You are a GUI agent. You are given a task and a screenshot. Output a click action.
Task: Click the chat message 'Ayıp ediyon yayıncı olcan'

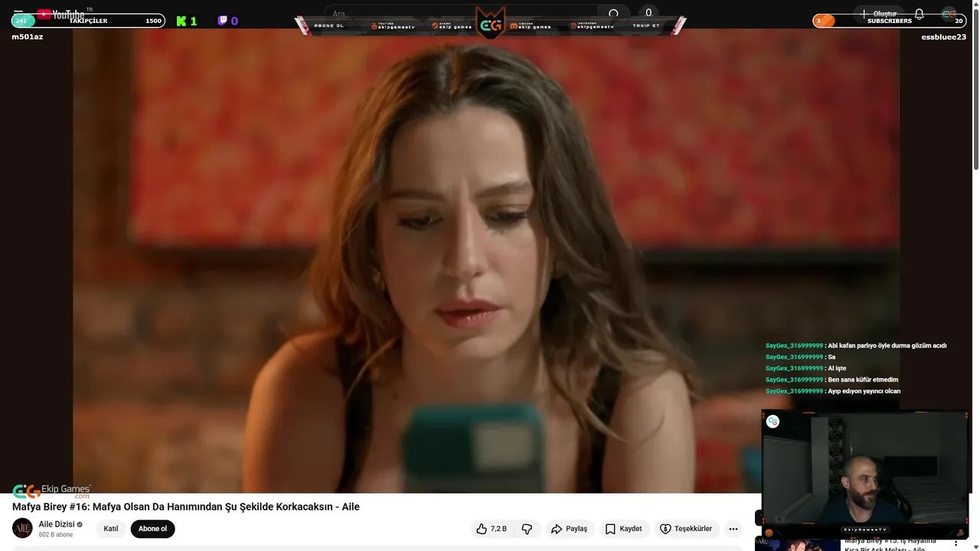point(864,391)
